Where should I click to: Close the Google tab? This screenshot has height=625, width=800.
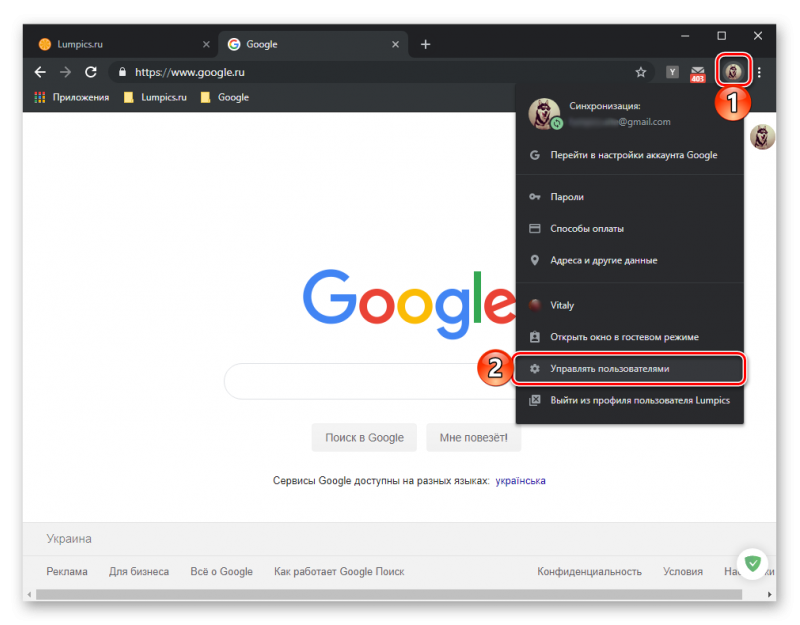(x=395, y=44)
